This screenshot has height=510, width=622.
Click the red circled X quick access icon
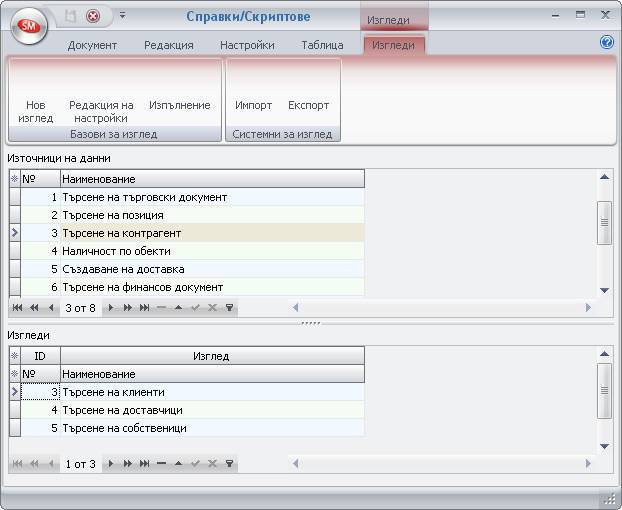pyautogui.click(x=93, y=16)
